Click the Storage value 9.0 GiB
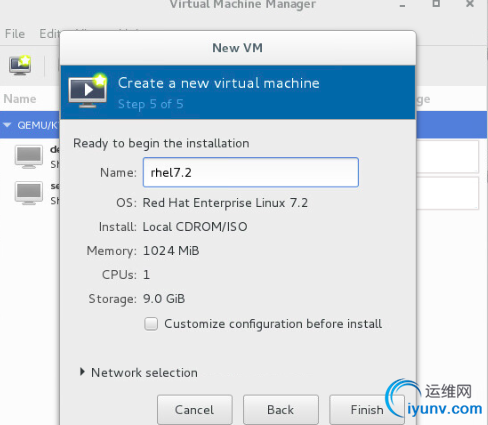The width and height of the screenshot is (488, 425). click(164, 299)
